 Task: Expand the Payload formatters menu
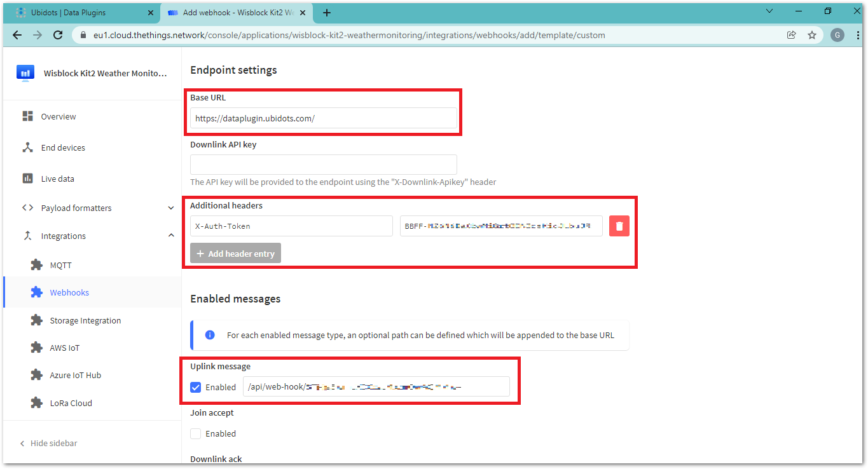tap(170, 208)
